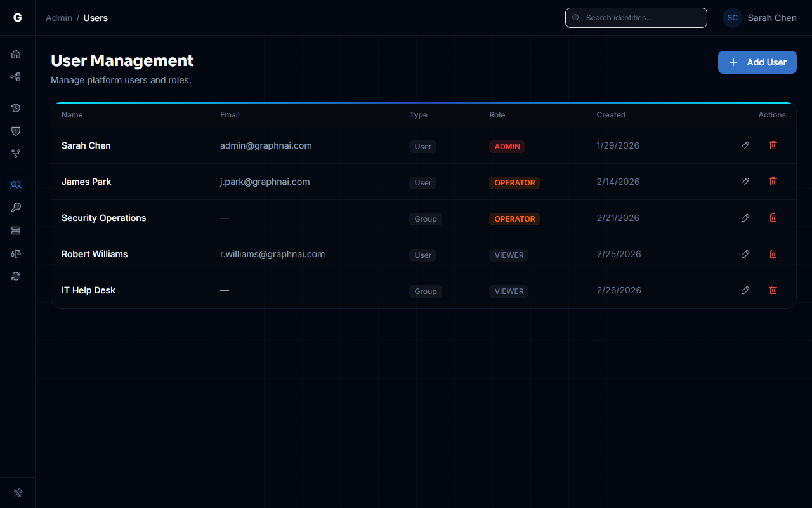Delete James Park via the trash icon

773,181
